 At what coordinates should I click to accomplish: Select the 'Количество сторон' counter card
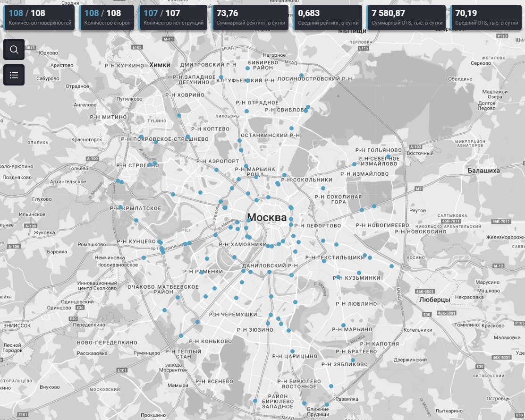pos(107,17)
